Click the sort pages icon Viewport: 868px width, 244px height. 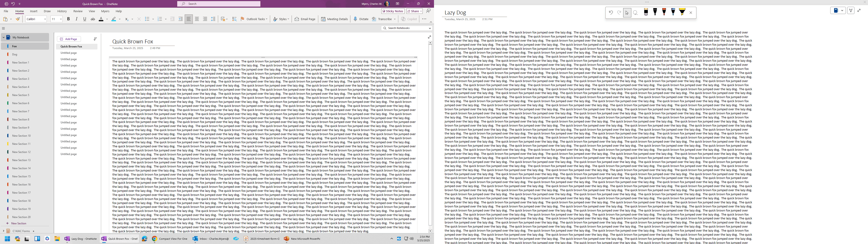click(95, 39)
